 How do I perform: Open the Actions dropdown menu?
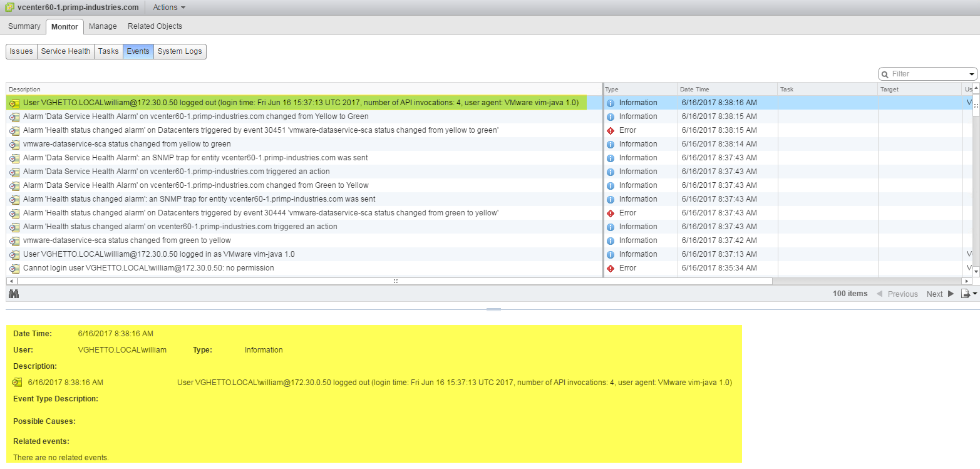pyautogui.click(x=169, y=8)
